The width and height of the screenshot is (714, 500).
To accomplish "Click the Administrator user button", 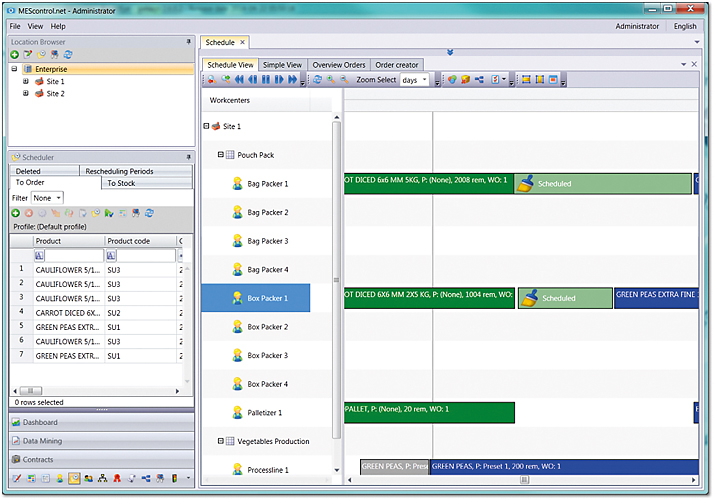I will tap(637, 26).
